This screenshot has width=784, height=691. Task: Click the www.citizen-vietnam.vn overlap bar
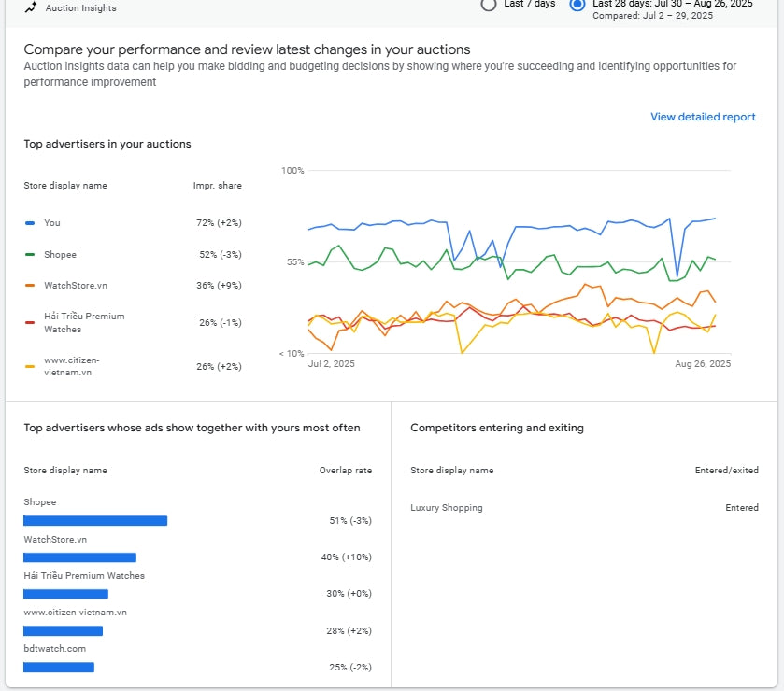tap(63, 631)
